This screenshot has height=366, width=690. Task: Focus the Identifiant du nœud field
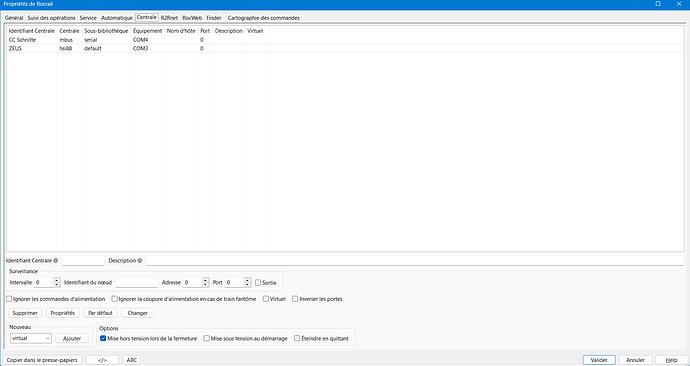tap(137, 282)
